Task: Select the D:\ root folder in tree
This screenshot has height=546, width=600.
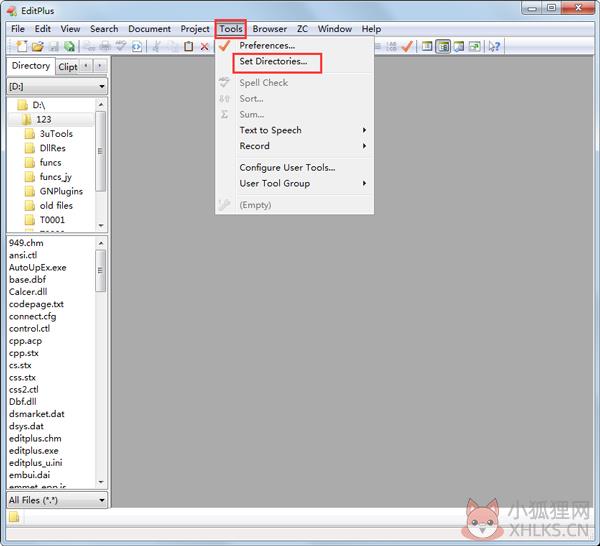Action: tap(39, 105)
